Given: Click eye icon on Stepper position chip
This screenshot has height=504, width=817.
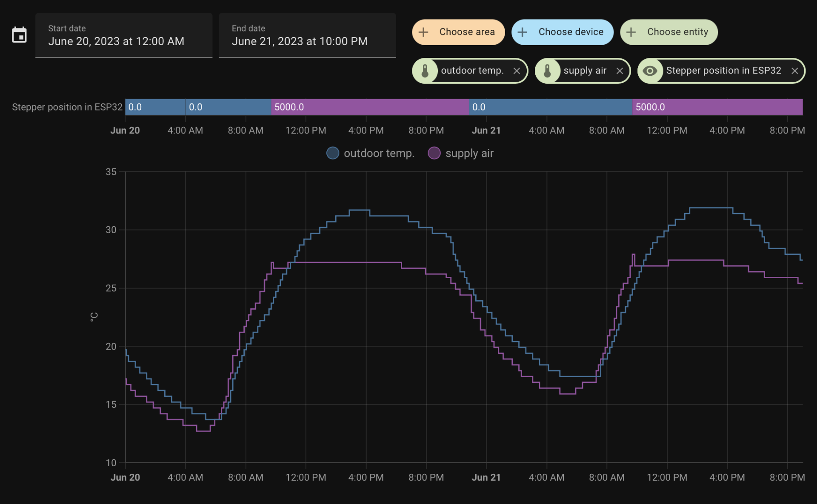Looking at the screenshot, I should pos(650,71).
